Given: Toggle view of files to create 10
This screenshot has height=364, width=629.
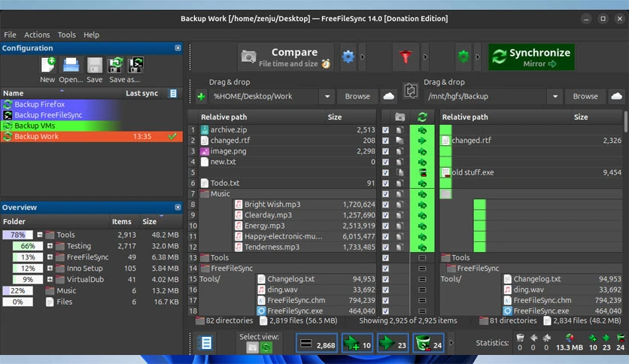Looking at the screenshot, I should (x=357, y=344).
